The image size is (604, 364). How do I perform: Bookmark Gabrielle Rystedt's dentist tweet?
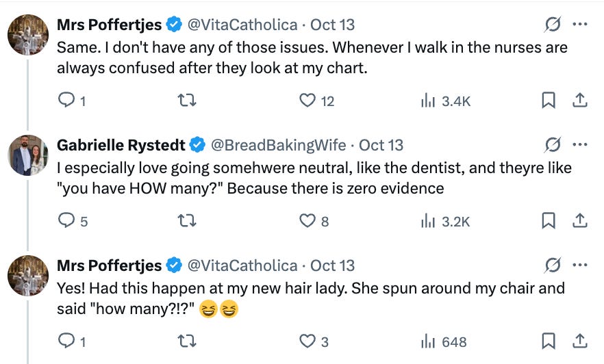(x=548, y=221)
